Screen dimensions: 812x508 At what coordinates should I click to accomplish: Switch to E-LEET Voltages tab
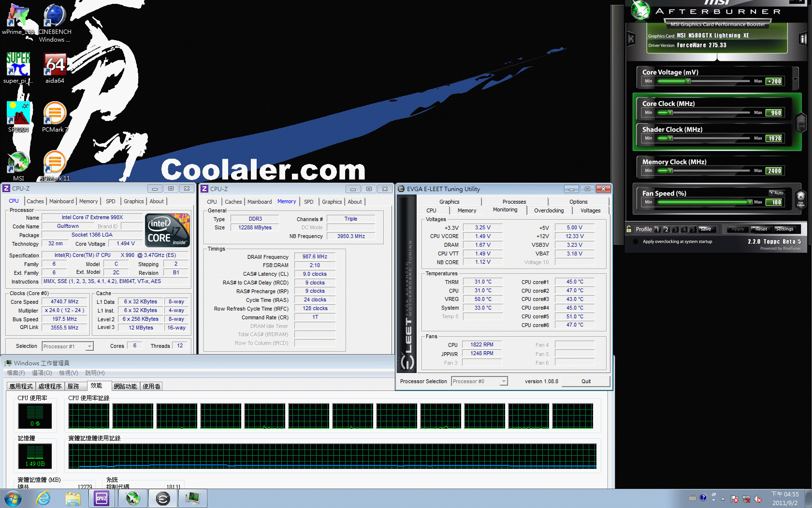590,210
